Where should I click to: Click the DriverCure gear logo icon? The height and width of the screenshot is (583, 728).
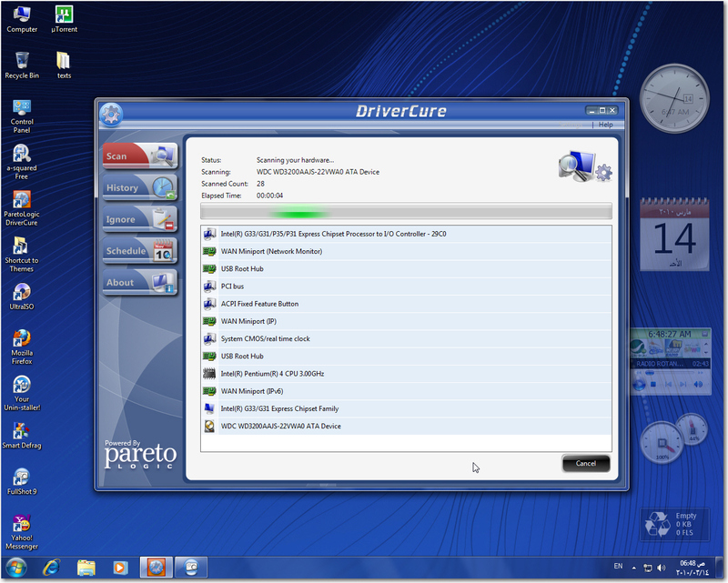coord(111,115)
